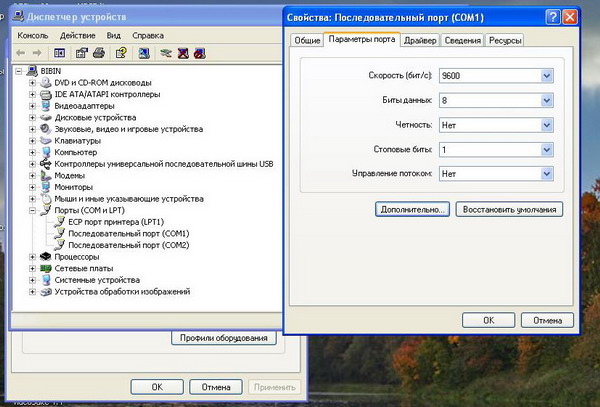Expand the Видеоадаптеры tree node
Viewport: 600px width, 407px height.
click(33, 105)
